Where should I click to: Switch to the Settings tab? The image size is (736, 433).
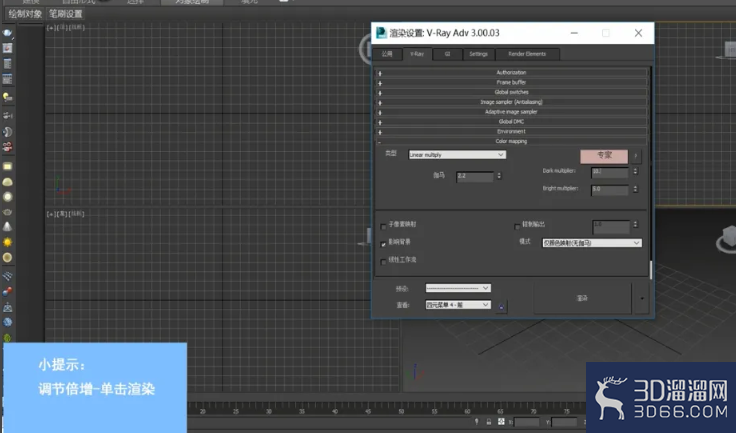coord(478,54)
